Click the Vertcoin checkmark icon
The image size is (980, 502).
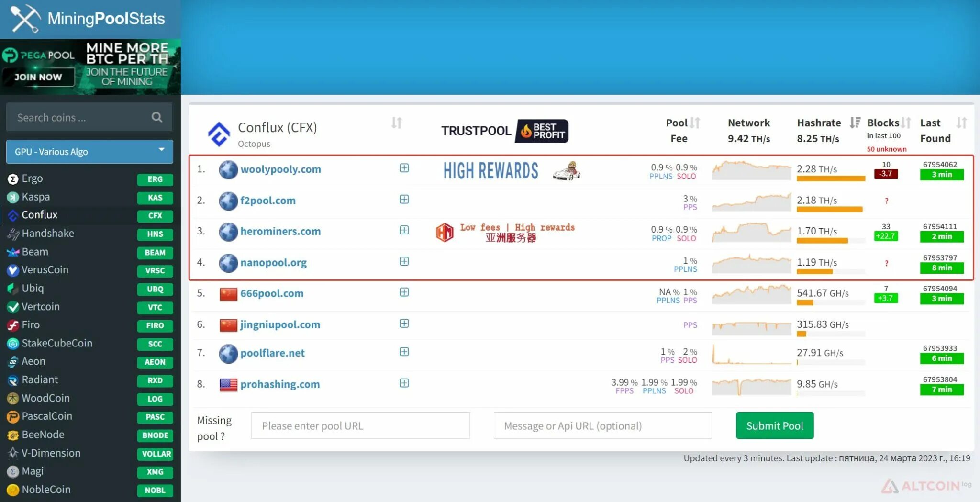[x=13, y=307]
